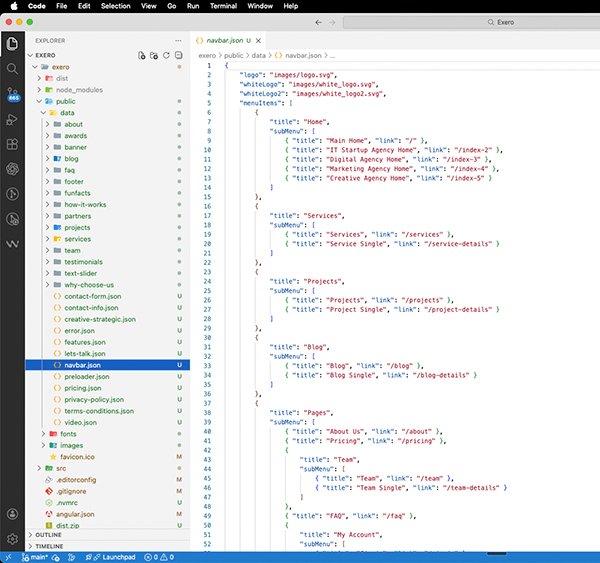Viewport: 600px width, 563px height.
Task: Close the navbar.json editor tab
Action: click(x=258, y=41)
